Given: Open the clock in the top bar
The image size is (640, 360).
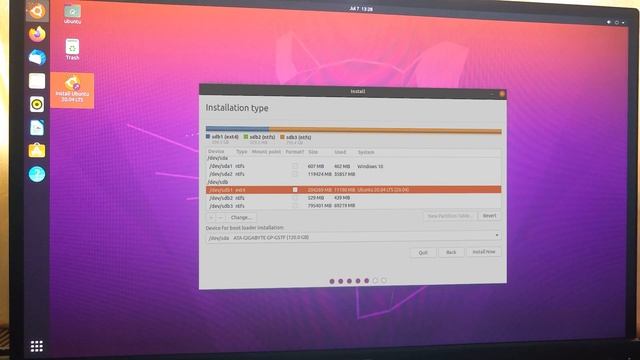Looking at the screenshot, I should click(361, 9).
